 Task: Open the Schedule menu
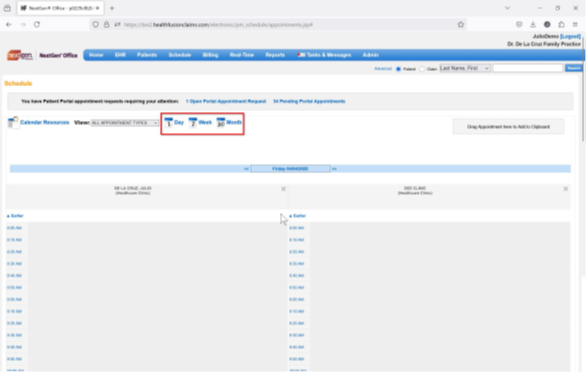click(x=180, y=55)
